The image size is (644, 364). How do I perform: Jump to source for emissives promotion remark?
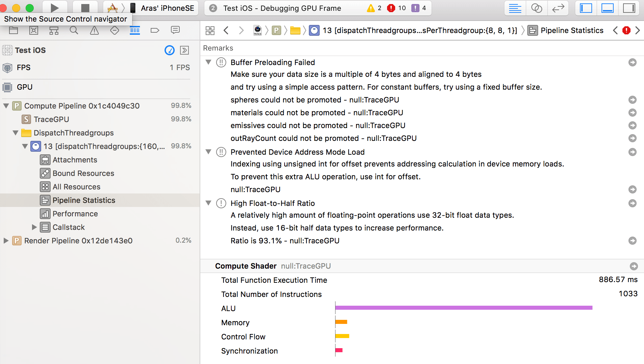[633, 125]
